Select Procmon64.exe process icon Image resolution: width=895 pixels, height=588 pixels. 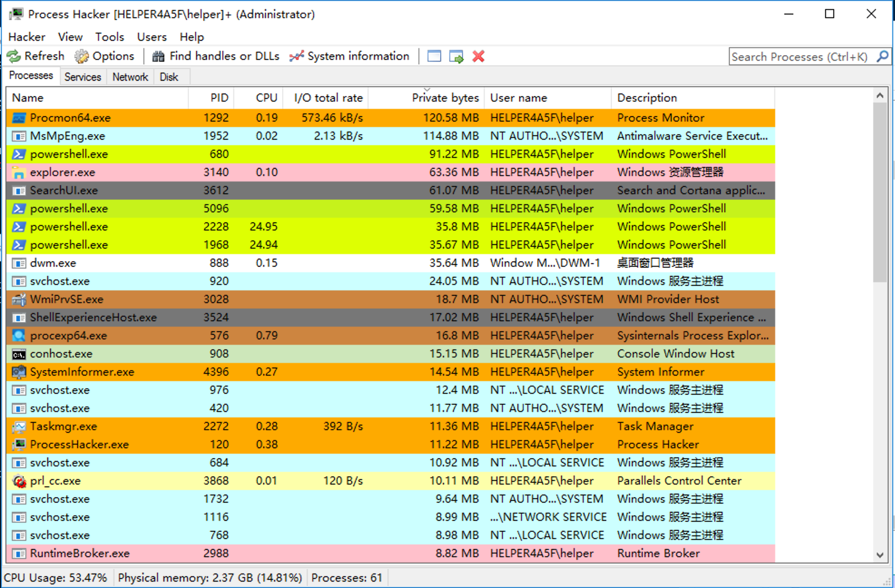19,118
